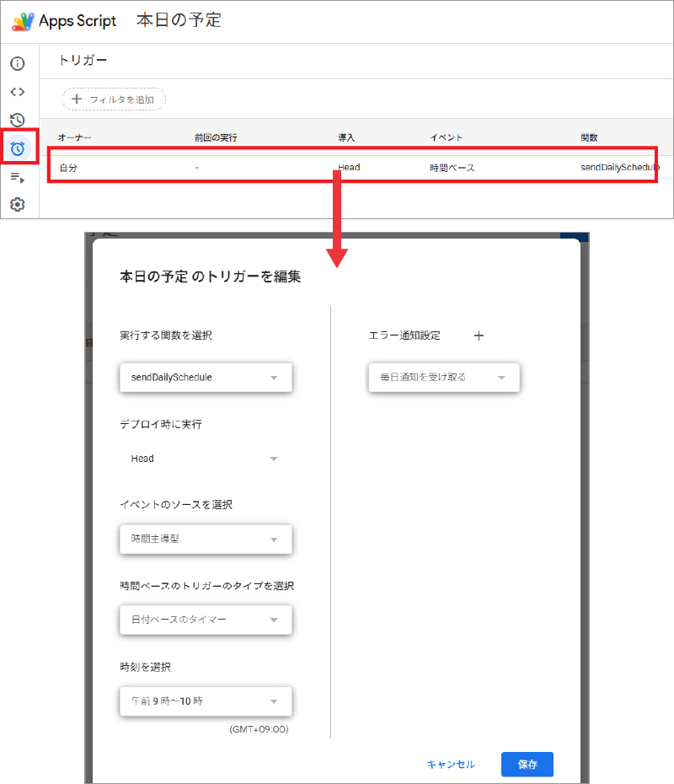Open the sendDailySchedule function dropdown
674x784 pixels.
(x=206, y=378)
